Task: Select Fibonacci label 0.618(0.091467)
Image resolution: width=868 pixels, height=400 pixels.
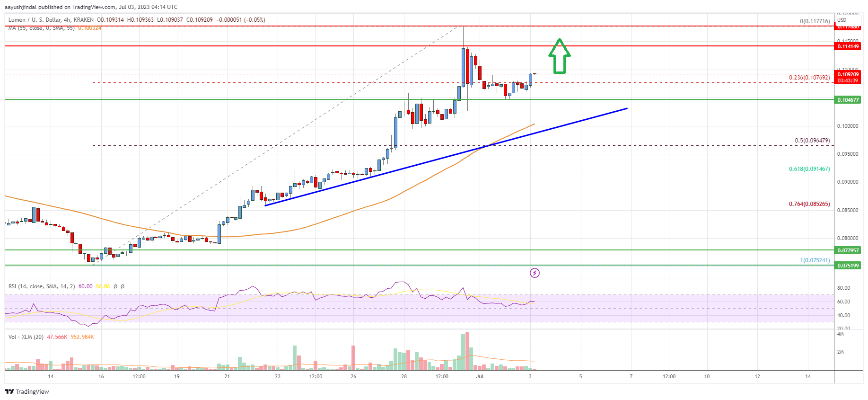Action: [809, 169]
